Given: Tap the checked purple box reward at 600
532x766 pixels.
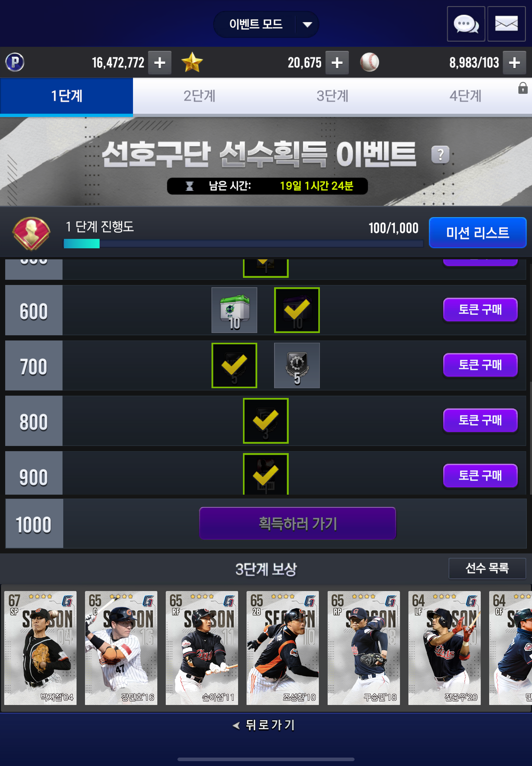Looking at the screenshot, I should point(297,310).
